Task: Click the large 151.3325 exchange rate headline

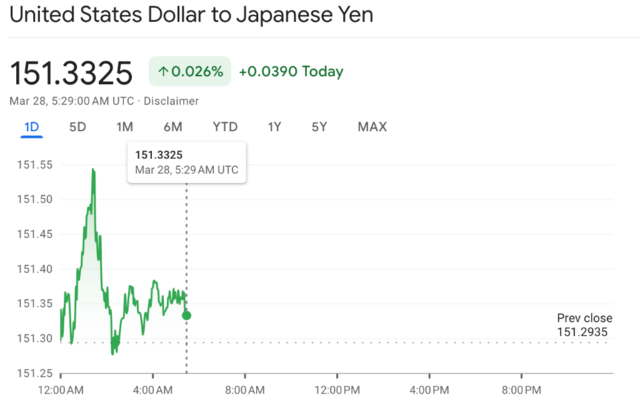Action: (71, 73)
